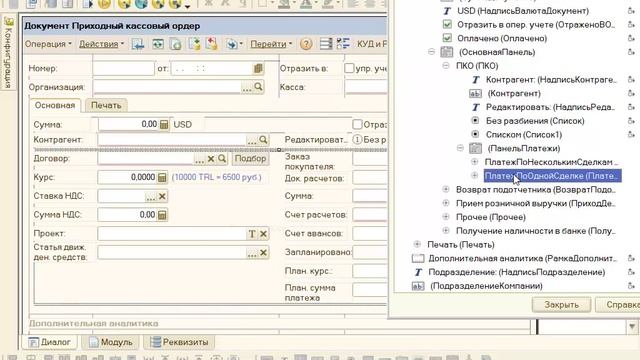Viewport: 640px width, 360px height.
Task: Click the document with green arrow toolbar icon
Action: click(194, 44)
